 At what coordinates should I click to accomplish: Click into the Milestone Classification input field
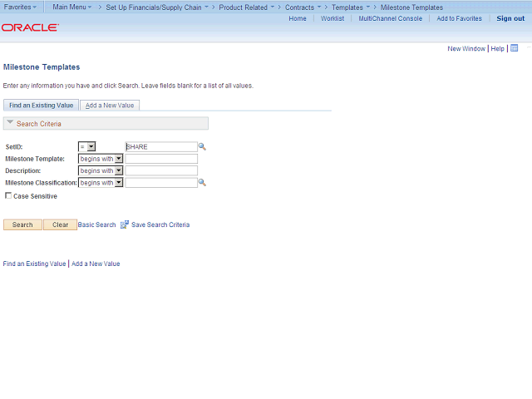pos(161,183)
